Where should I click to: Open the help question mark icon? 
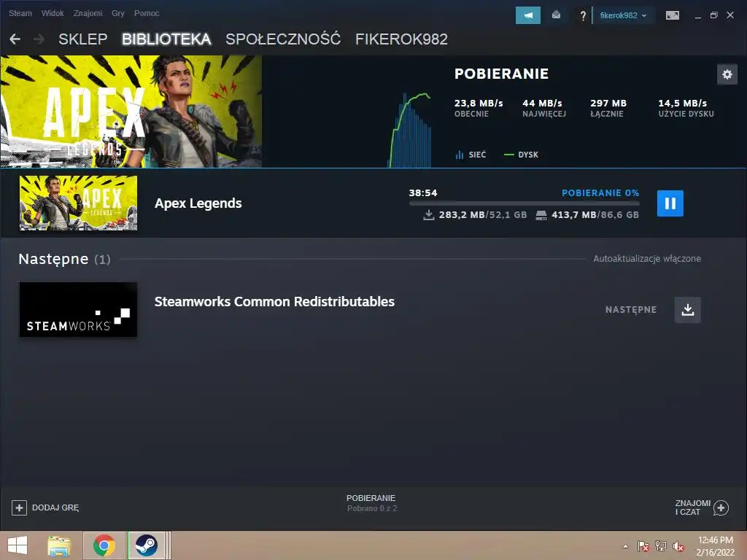(x=583, y=16)
